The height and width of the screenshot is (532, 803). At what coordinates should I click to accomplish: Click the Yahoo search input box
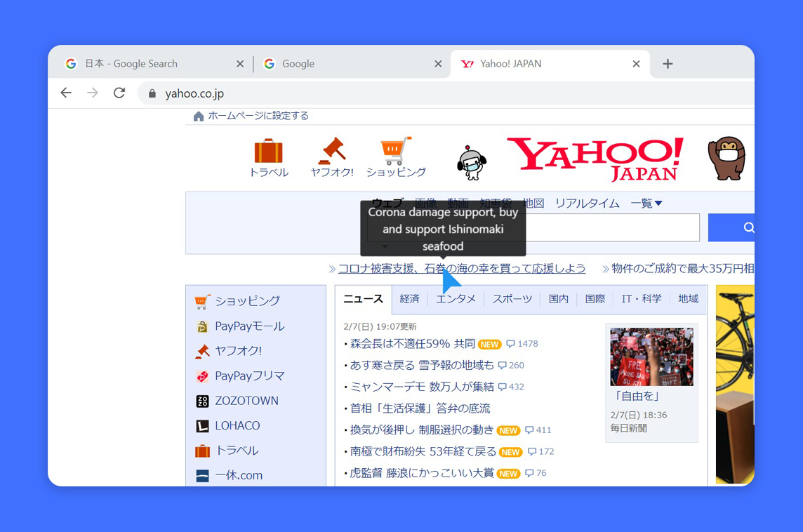pyautogui.click(x=533, y=227)
